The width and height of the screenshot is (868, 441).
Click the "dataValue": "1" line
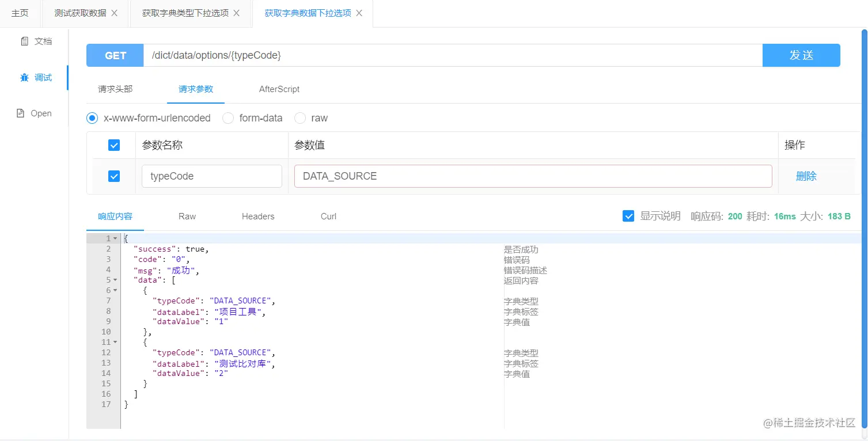(x=191, y=321)
